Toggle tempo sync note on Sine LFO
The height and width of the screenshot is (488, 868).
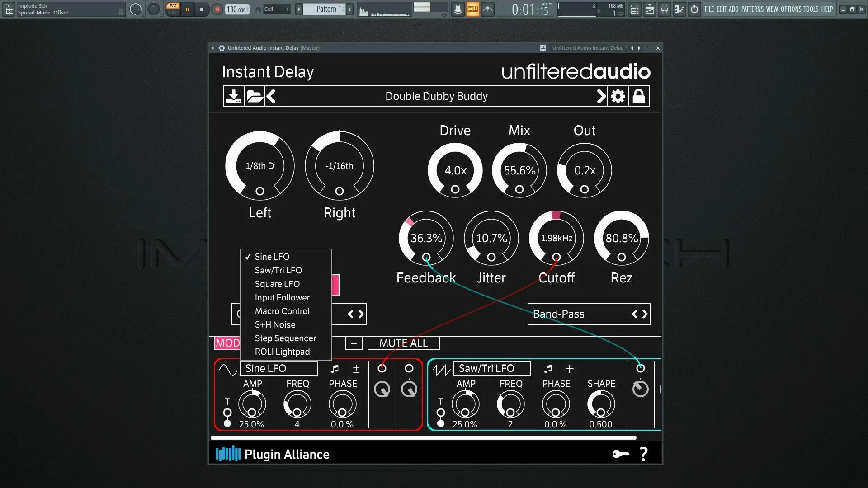coord(335,369)
